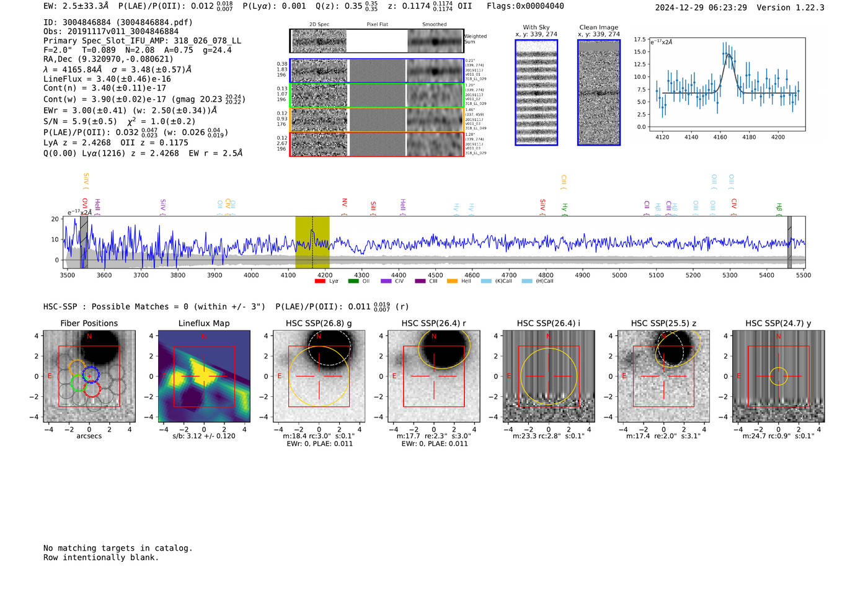This screenshot has height=591, width=868.
Task: Open the HSC SSP(25.5) z cutout
Action: pos(663,376)
